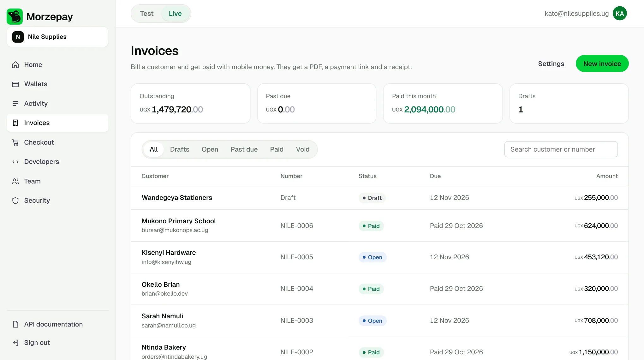Image resolution: width=644 pixels, height=360 pixels.
Task: Click the Open status badge for NILE-0005
Action: coord(373,257)
